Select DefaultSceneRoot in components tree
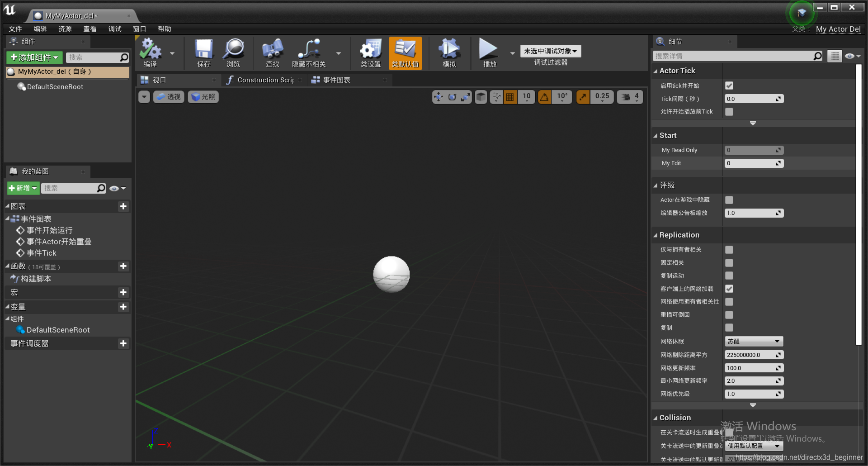868x466 pixels. coord(55,87)
